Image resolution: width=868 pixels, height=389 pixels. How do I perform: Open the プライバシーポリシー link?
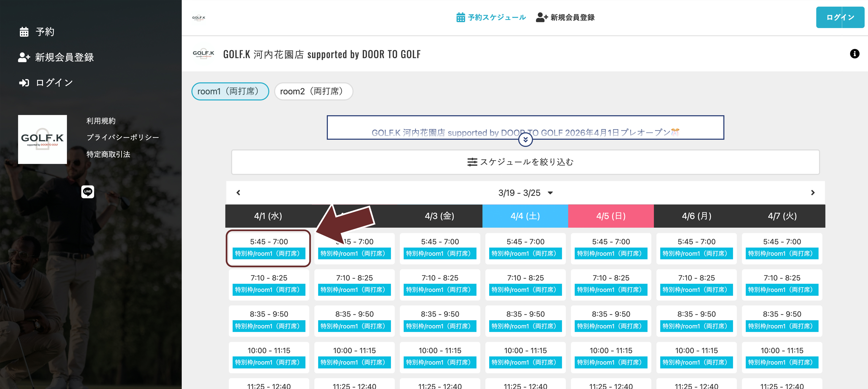(123, 137)
